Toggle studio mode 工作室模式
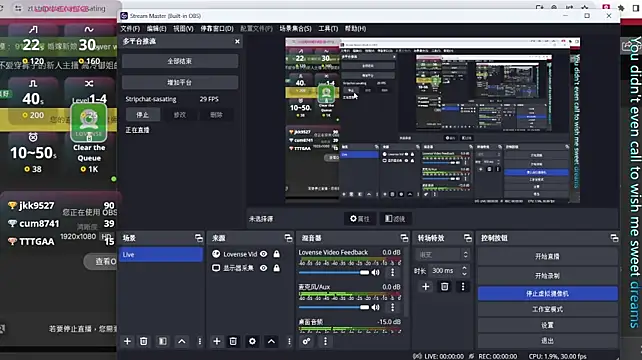The width and height of the screenshot is (642, 360). (x=547, y=309)
